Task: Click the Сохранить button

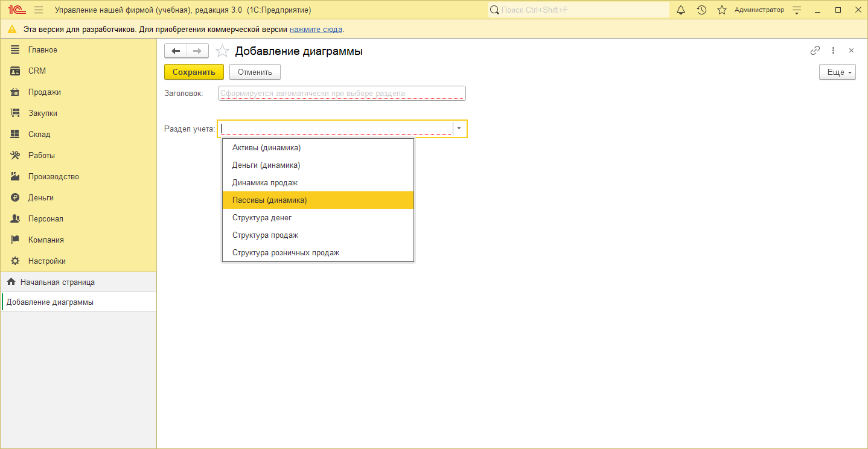Action: click(x=194, y=72)
